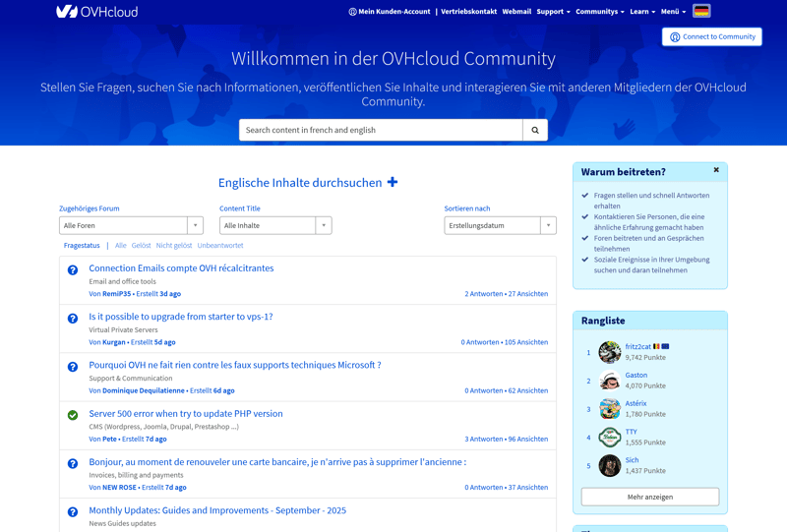Click user icon in Mein Kunden-Account
This screenshot has height=532, width=787.
coord(352,12)
